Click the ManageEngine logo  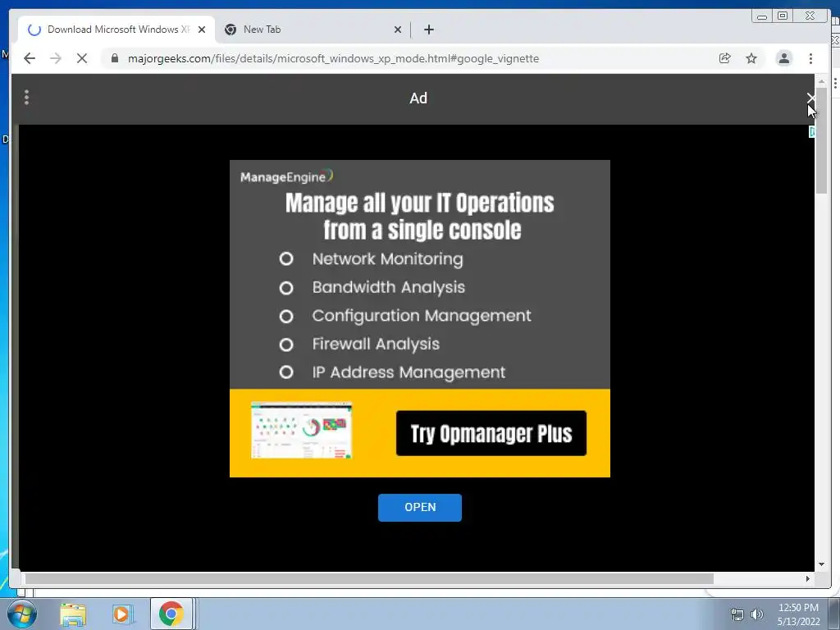tap(286, 176)
